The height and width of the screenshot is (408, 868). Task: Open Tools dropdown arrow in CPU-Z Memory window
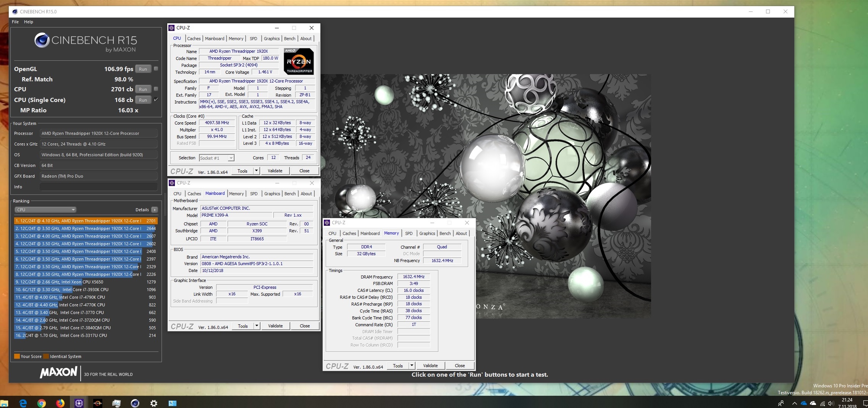[412, 366]
